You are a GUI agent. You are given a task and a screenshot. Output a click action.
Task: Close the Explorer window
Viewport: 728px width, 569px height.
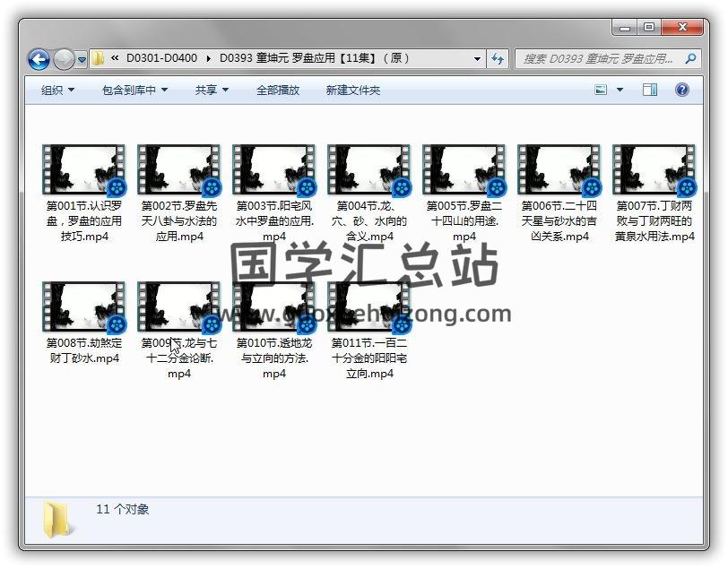(682, 28)
